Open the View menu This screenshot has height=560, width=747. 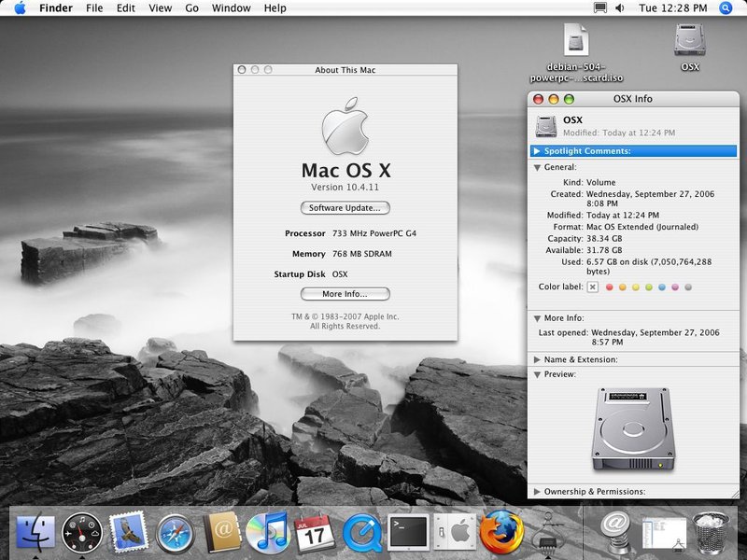click(x=160, y=8)
